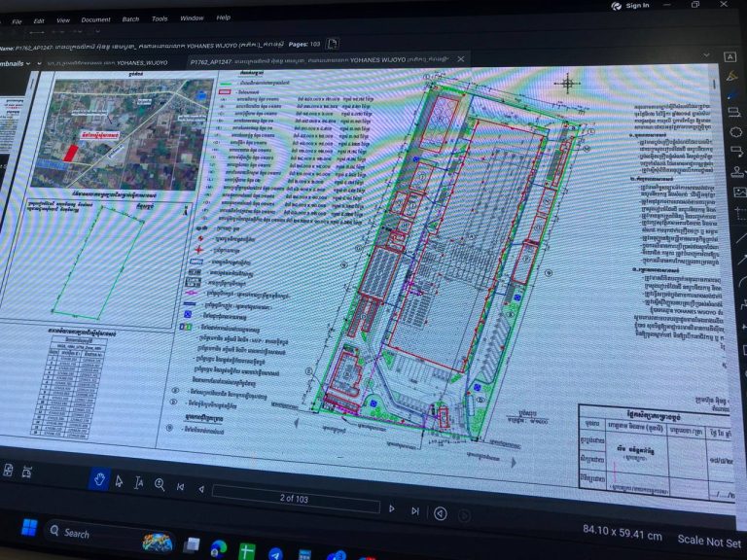Select the Text Box markup tool
The height and width of the screenshot is (560, 747).
click(x=731, y=56)
